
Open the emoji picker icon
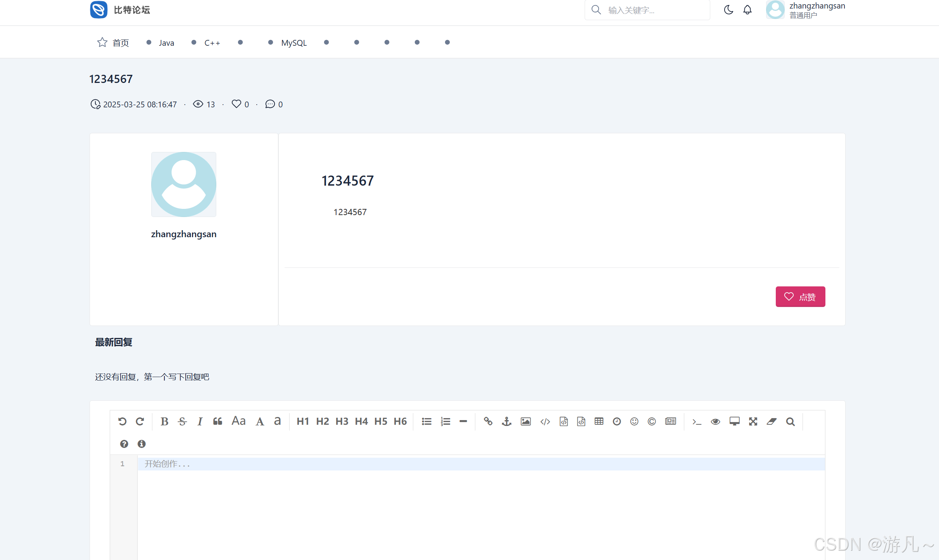pyautogui.click(x=634, y=421)
